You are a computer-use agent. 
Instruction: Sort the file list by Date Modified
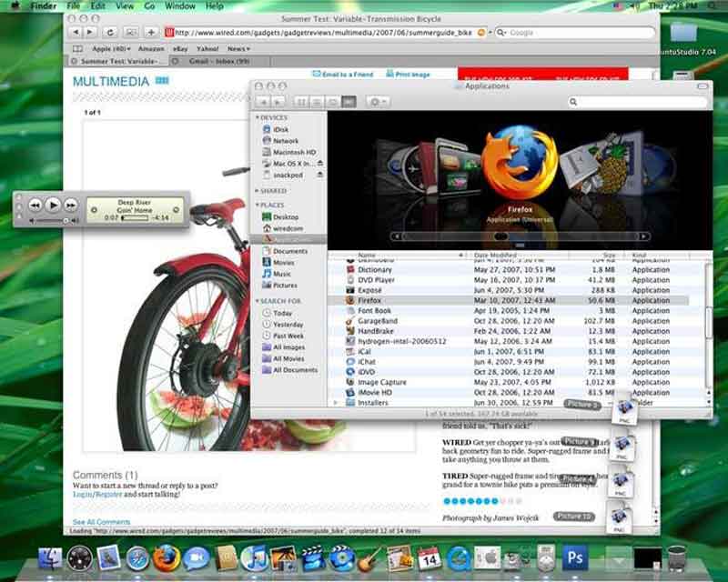[x=518, y=255]
